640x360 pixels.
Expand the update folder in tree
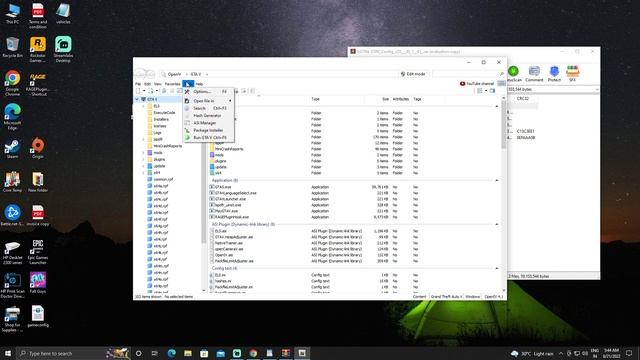click(143, 166)
